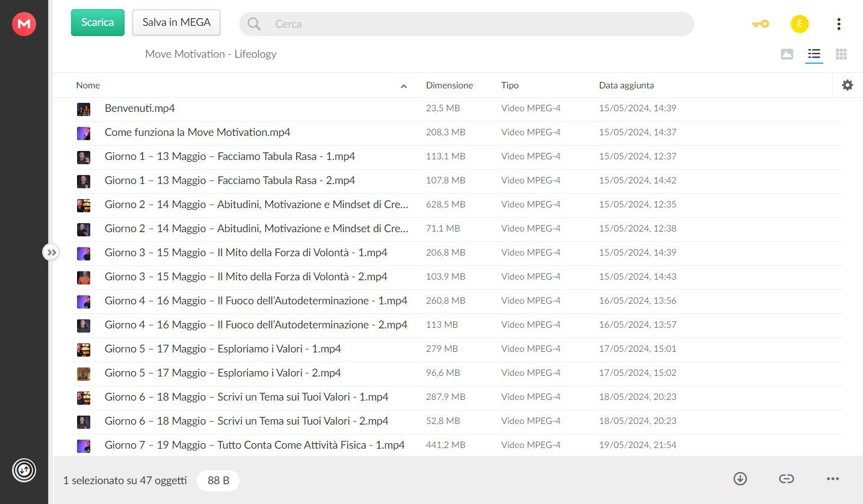This screenshot has width=863, height=504.
Task: Sort by the Data aggiunta column header
Action: coord(626,85)
